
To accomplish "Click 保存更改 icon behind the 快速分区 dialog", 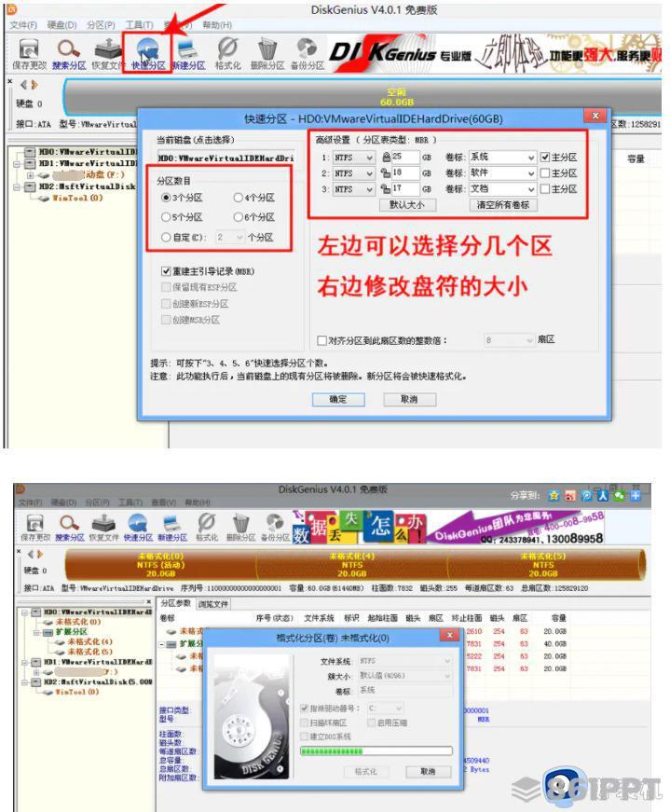I will point(29,48).
